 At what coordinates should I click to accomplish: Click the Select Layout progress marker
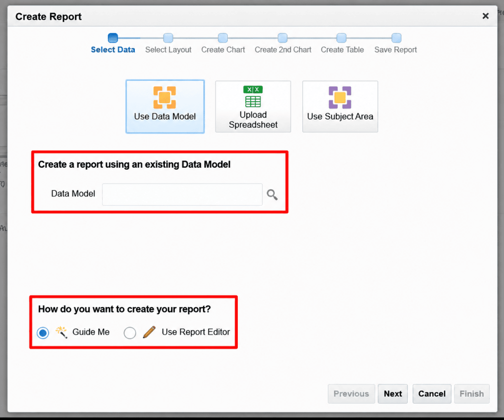168,38
